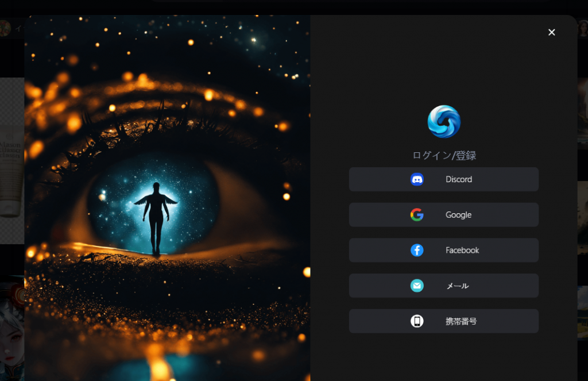Screen dimensions: 588x381
Task: Pick the 携帯番号 phone number login
Action: point(444,321)
